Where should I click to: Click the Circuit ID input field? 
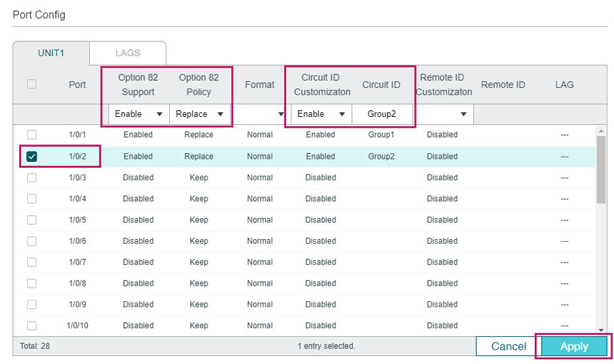pyautogui.click(x=382, y=114)
